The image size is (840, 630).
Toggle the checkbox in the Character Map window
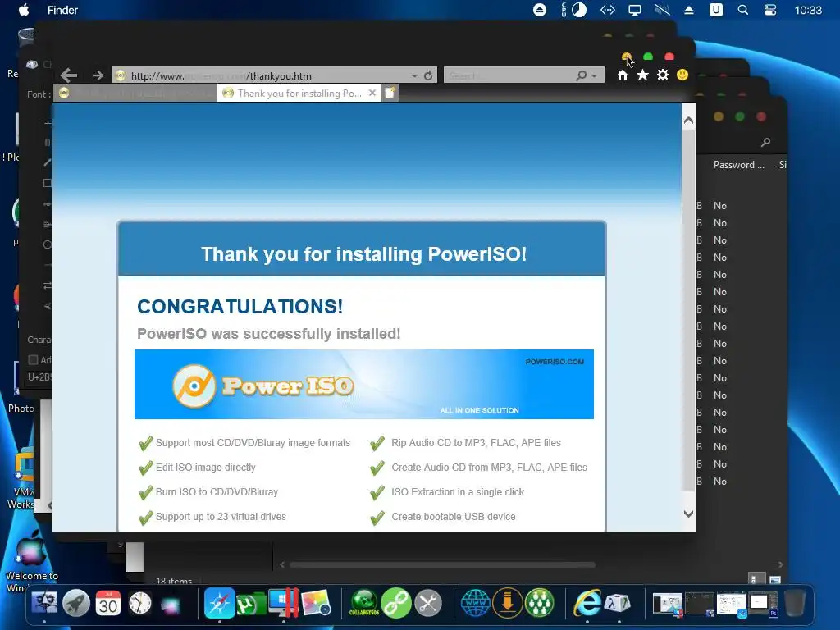[33, 359]
